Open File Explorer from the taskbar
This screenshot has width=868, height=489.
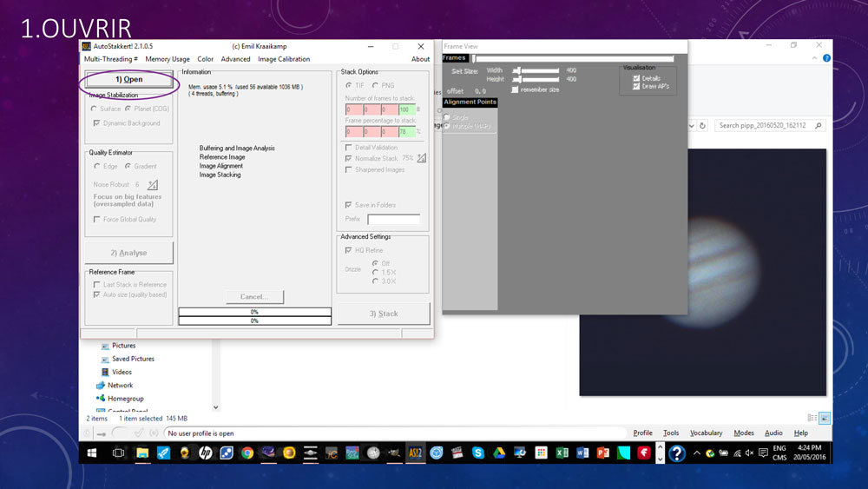click(142, 453)
